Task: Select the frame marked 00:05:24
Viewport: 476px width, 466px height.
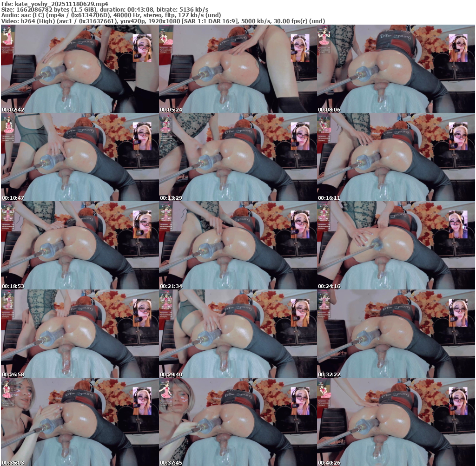Action: pyautogui.click(x=238, y=69)
